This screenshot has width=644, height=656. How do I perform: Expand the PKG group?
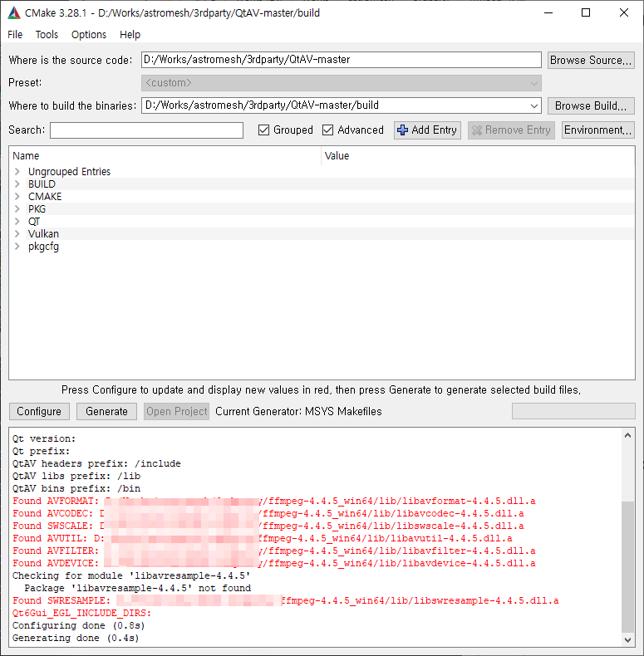[x=17, y=208]
